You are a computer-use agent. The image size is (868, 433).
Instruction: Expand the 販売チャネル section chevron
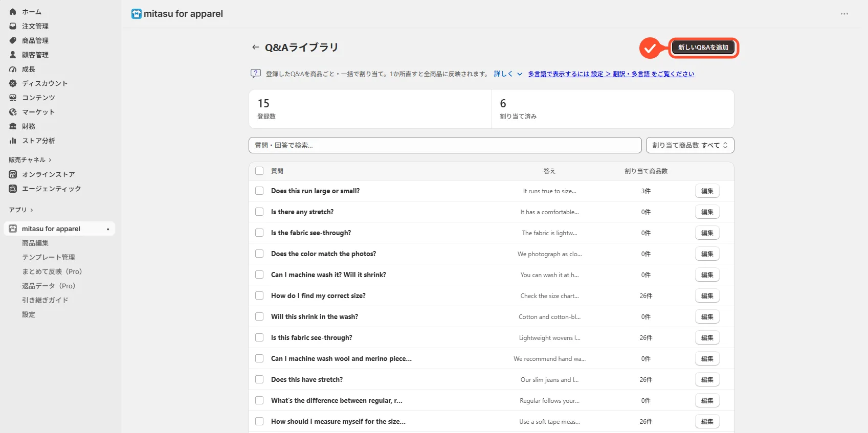(50, 160)
